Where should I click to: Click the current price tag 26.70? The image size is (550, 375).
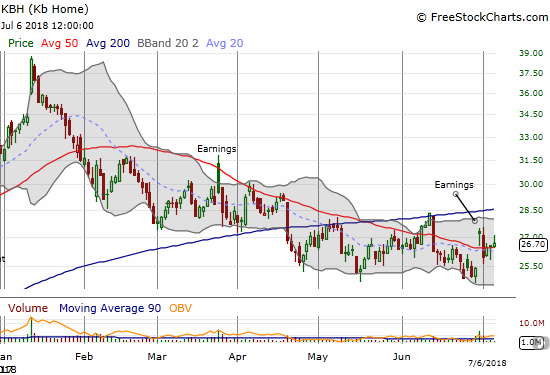point(533,244)
